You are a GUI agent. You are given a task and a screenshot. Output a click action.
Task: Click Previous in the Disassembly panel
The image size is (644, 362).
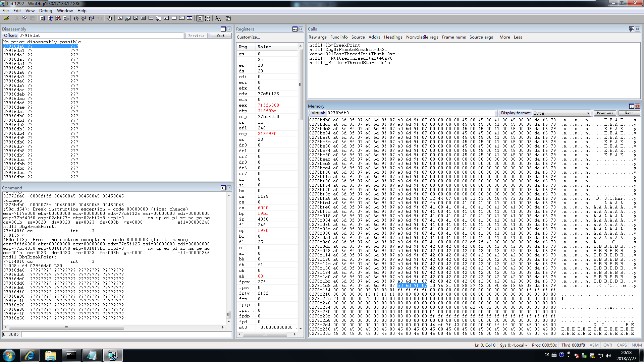(196, 36)
